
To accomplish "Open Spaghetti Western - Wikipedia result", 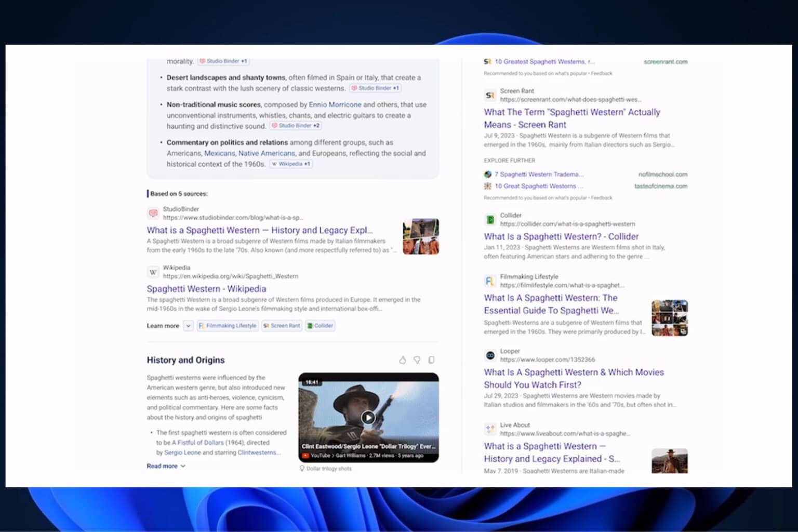I will click(206, 289).
